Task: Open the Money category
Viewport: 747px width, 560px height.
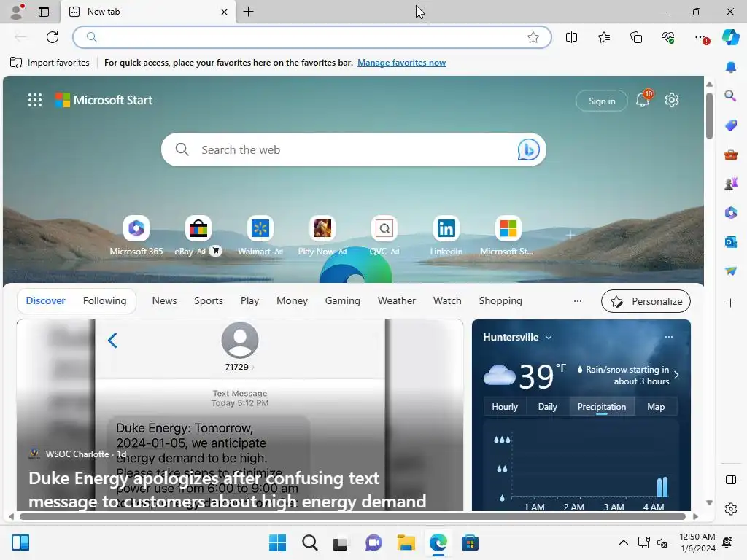Action: [x=292, y=301]
